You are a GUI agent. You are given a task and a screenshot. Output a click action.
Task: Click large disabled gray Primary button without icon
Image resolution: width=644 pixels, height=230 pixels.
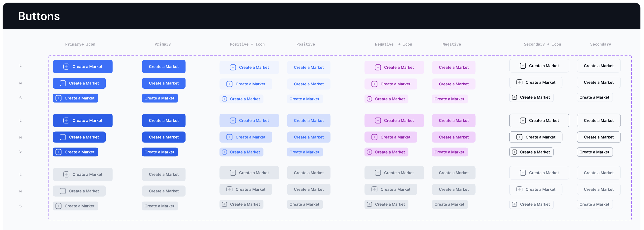coord(164,174)
